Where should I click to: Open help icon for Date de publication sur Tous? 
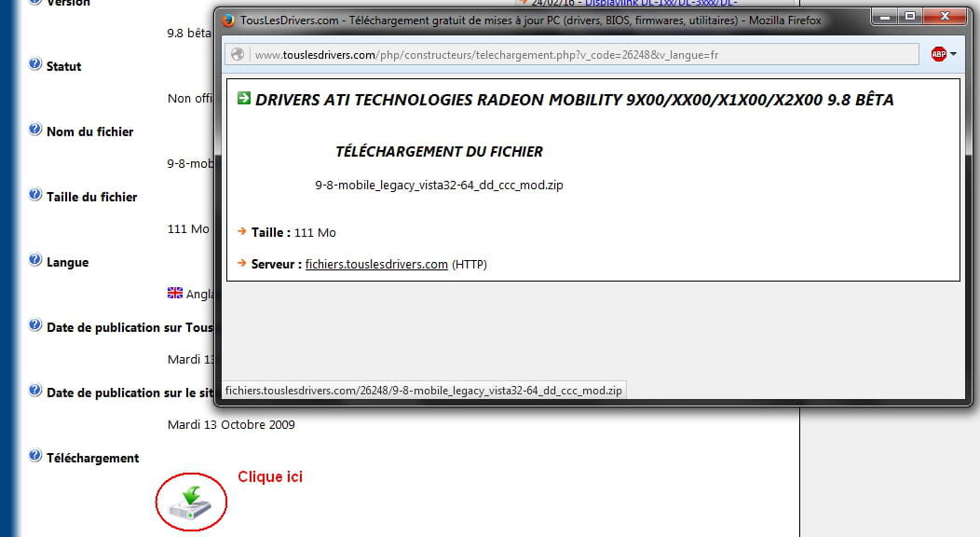[x=35, y=325]
